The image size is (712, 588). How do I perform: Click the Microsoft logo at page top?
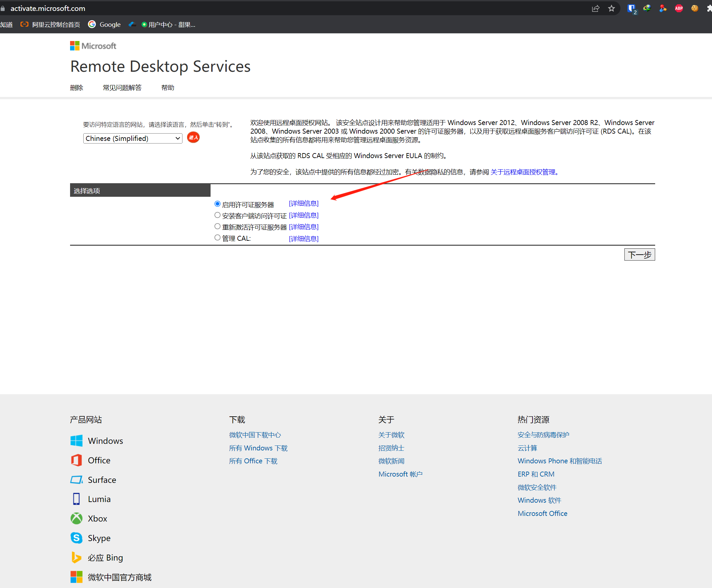point(93,46)
